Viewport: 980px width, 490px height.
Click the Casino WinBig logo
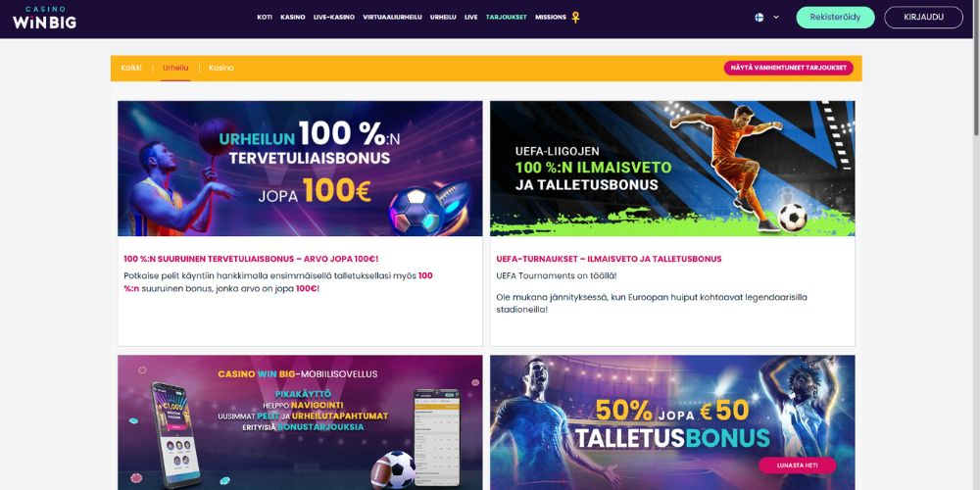click(x=44, y=18)
